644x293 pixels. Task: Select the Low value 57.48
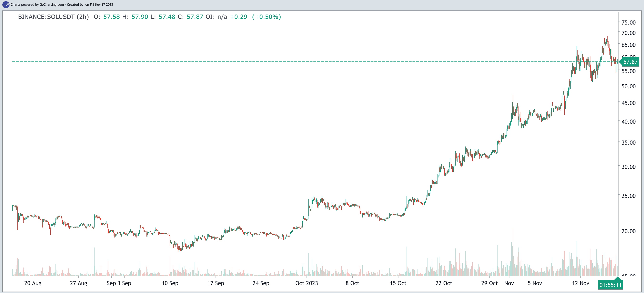coord(167,17)
